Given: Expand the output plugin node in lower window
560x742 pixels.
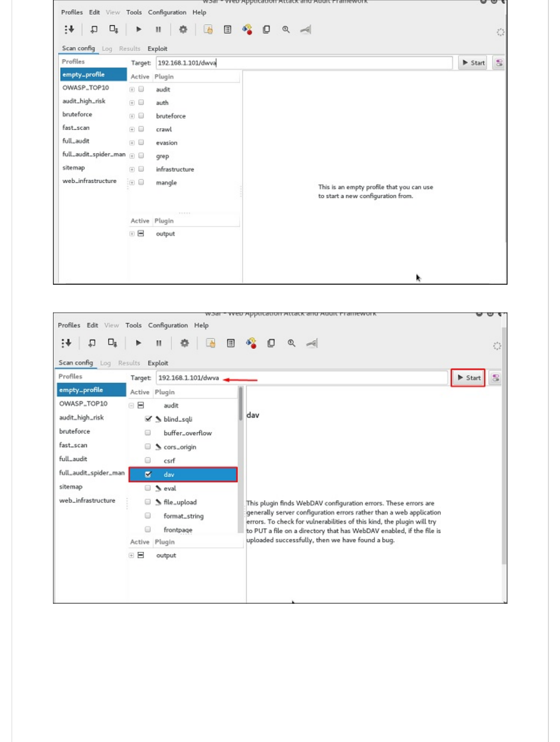Looking at the screenshot, I should point(131,555).
